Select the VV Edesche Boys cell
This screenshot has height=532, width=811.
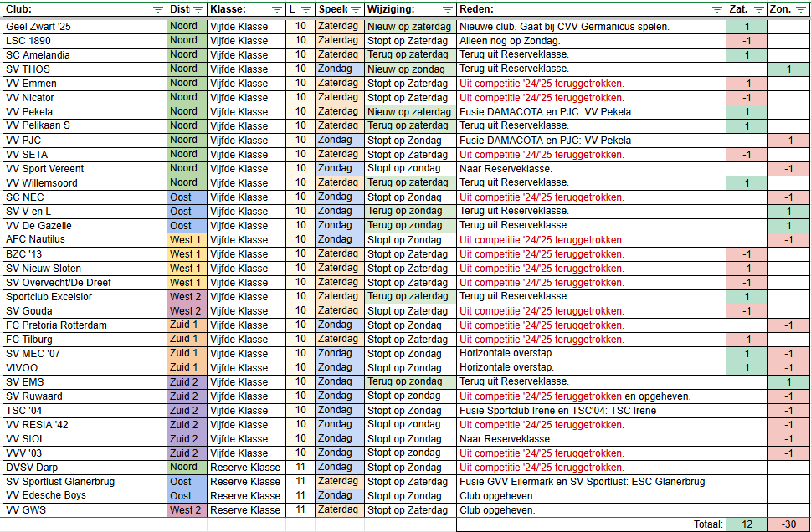tap(85, 495)
